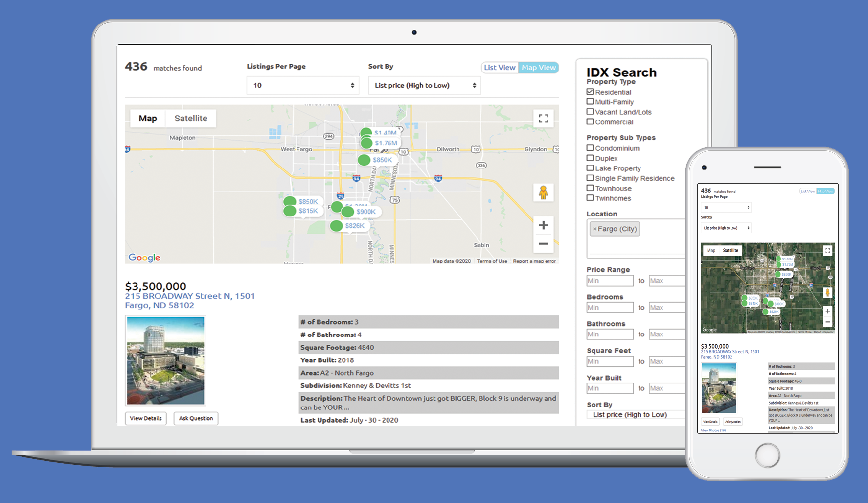Enable the Condominium sub type
This screenshot has height=503, width=868.
(590, 148)
